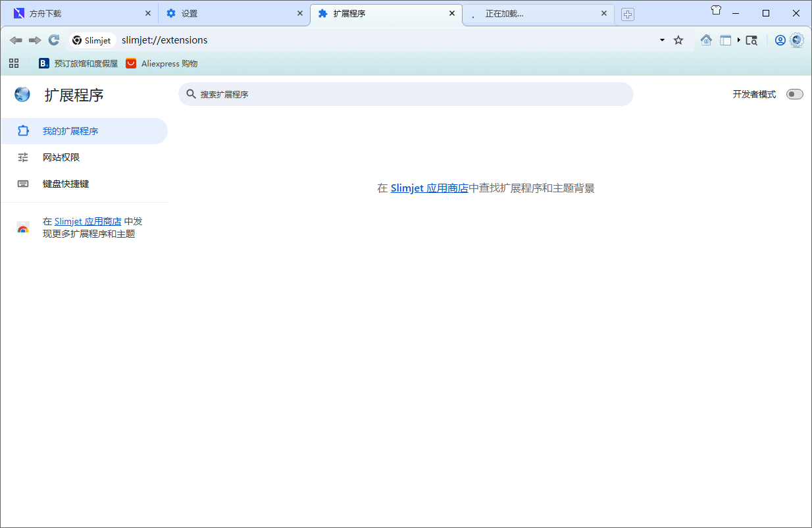Enable the 开发者模式 toggle
The height and width of the screenshot is (528, 812).
(794, 94)
